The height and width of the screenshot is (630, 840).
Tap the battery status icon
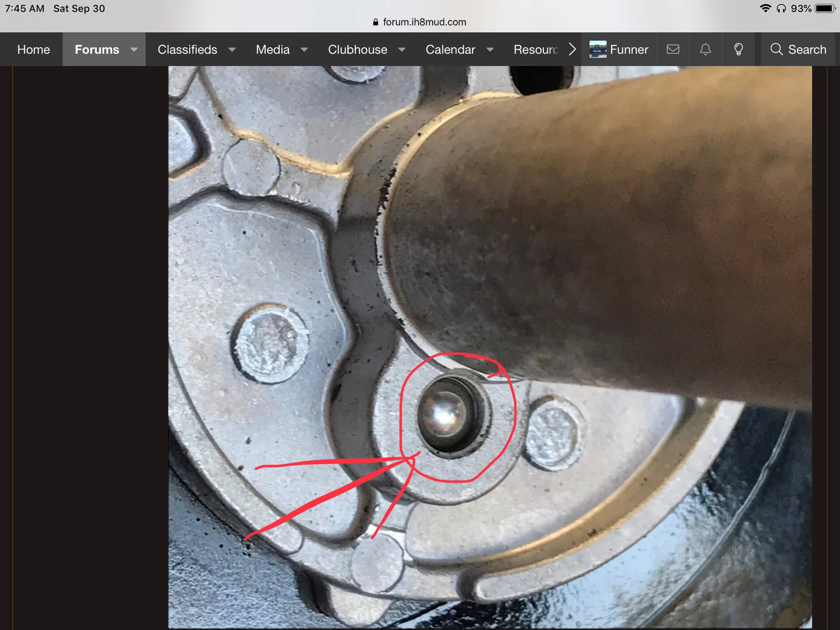825,8
